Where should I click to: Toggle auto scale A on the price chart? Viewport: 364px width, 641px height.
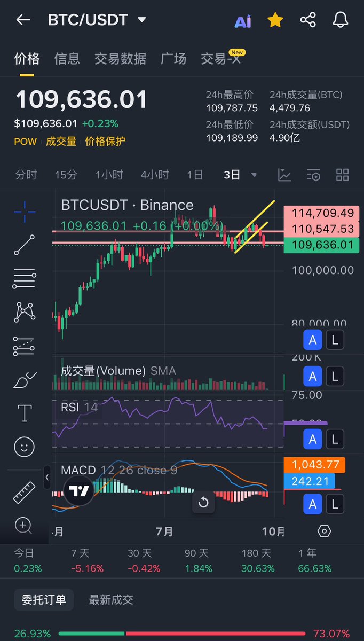pyautogui.click(x=313, y=340)
